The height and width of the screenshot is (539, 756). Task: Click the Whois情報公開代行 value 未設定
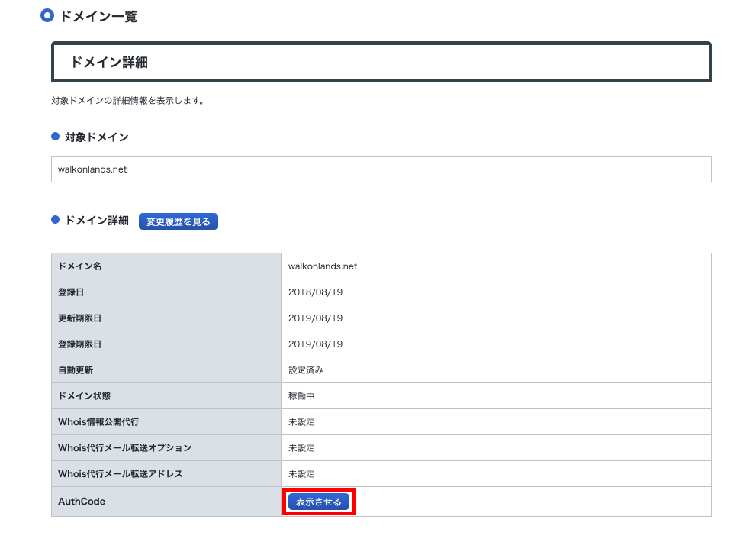(301, 422)
